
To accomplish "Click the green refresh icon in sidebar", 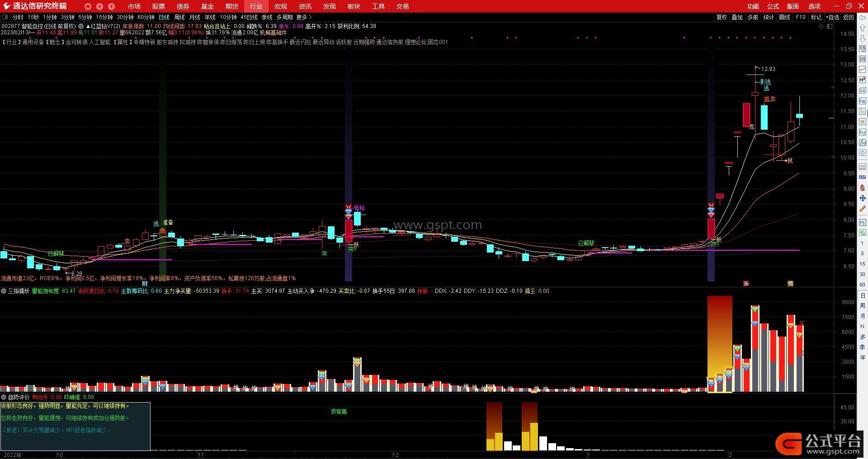I will tap(863, 232).
